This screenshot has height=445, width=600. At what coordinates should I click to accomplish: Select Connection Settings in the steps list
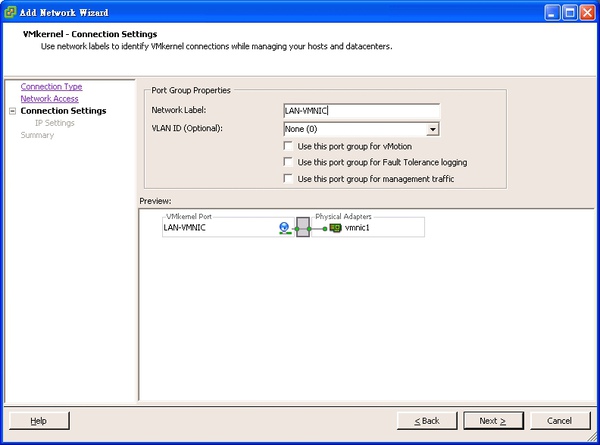pos(64,111)
